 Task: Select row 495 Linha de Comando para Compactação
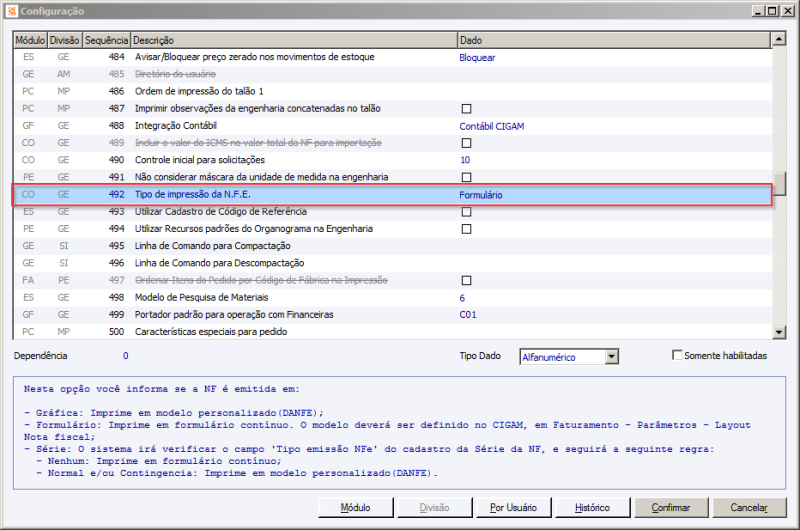click(x=392, y=246)
